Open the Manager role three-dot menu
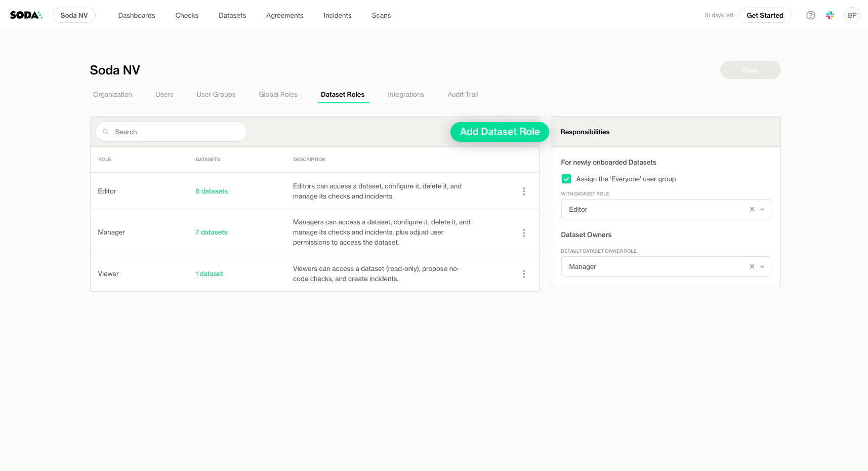This screenshot has width=868, height=471. click(523, 233)
